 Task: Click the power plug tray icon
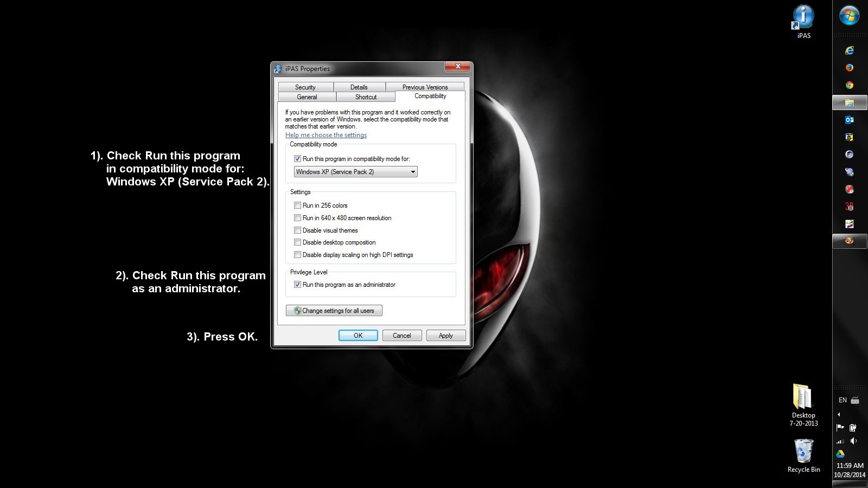853,427
